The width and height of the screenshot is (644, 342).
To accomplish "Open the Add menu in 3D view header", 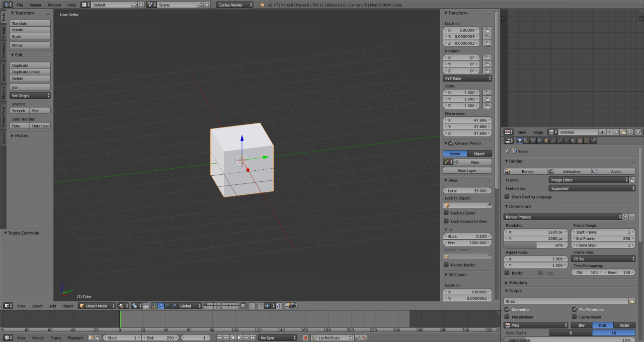I will tap(52, 306).
